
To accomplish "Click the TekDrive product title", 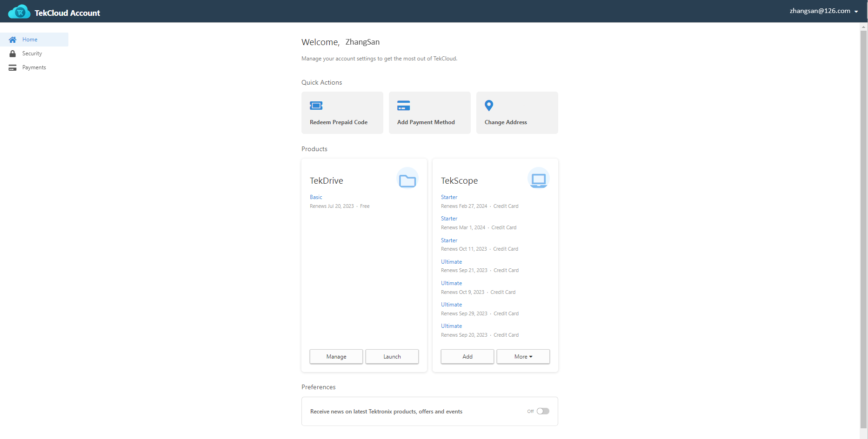I will tap(327, 180).
